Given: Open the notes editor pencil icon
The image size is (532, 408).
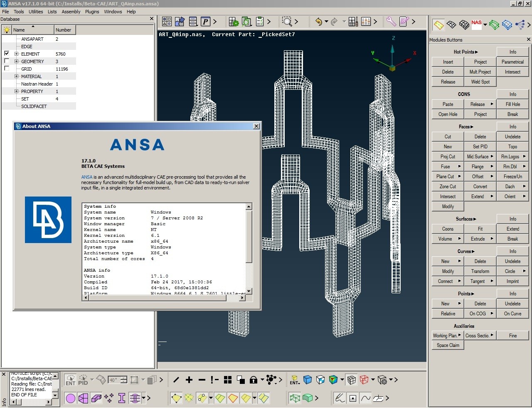Looking at the screenshot, I should pyautogui.click(x=404, y=22).
